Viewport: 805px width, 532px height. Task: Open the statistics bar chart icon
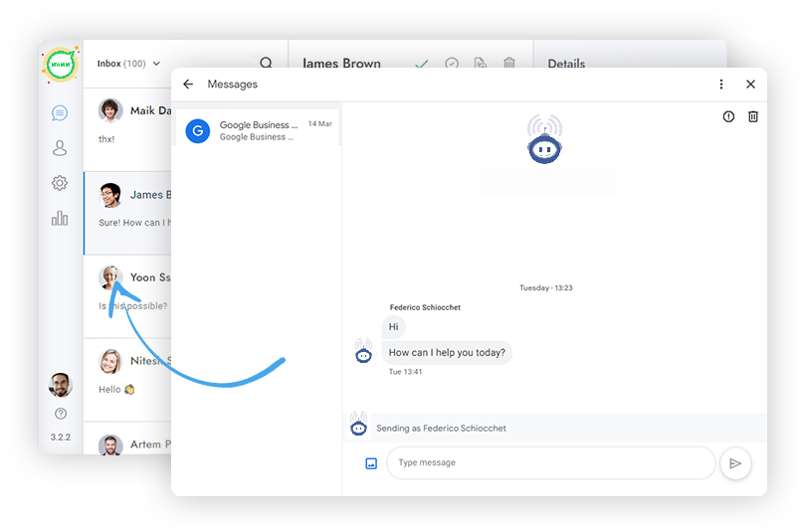(x=60, y=218)
